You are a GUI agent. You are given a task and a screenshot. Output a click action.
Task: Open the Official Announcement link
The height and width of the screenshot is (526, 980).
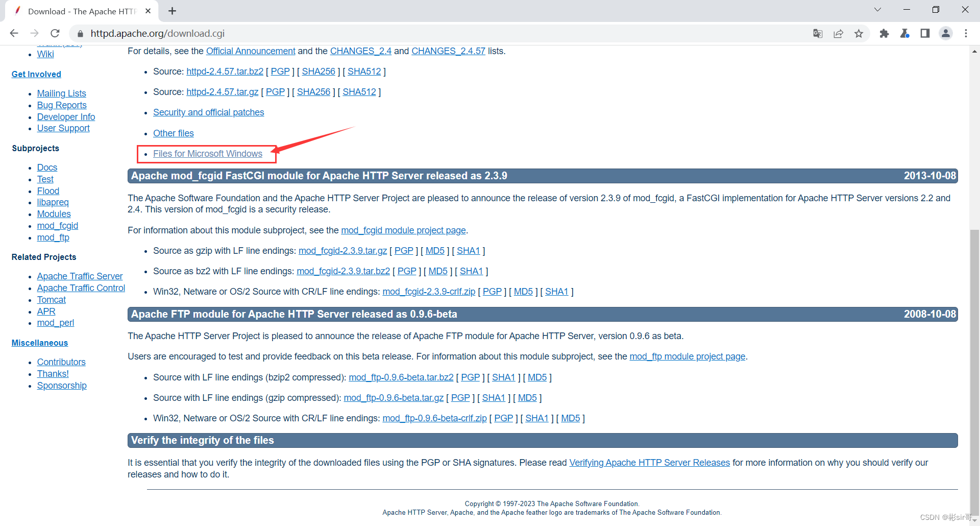pyautogui.click(x=251, y=51)
